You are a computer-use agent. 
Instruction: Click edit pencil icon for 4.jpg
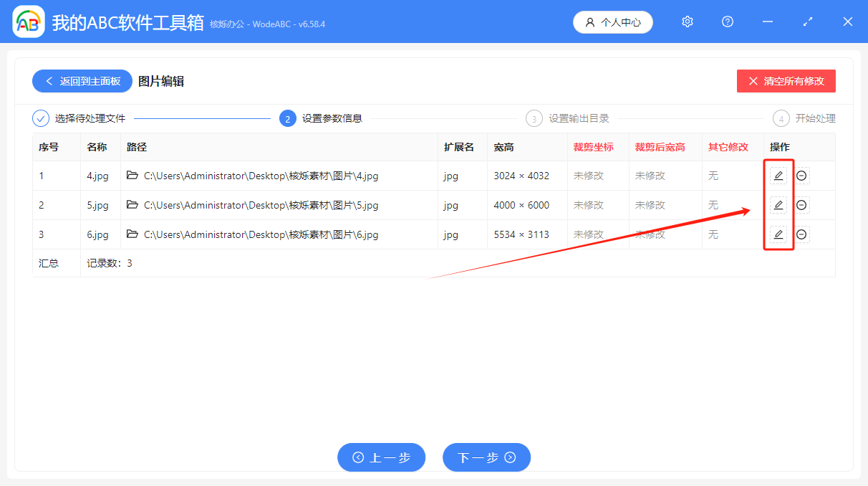(778, 176)
